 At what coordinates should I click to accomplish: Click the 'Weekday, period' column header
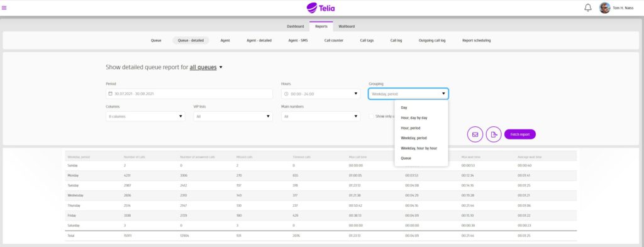pos(79,157)
